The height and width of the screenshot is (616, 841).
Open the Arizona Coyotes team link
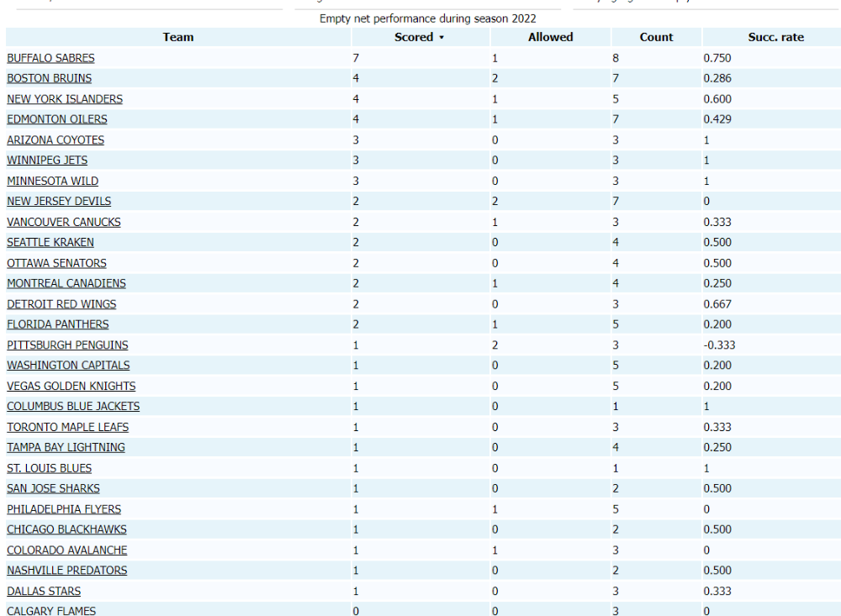pos(56,140)
